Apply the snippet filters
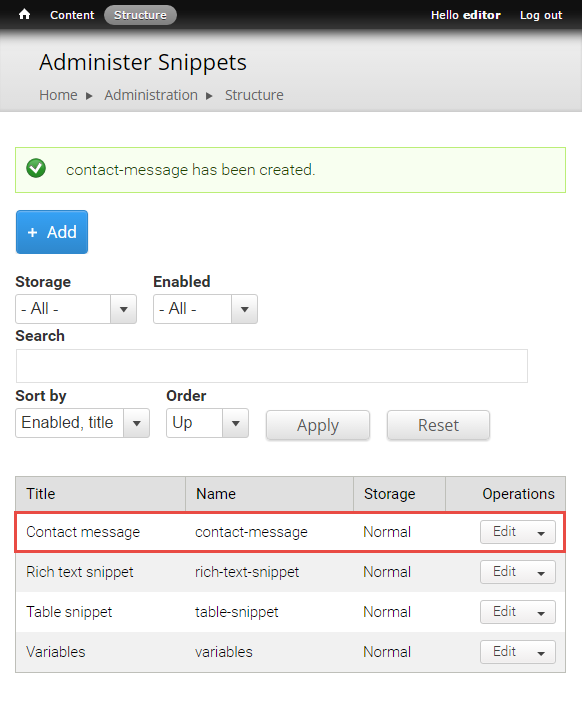The height and width of the screenshot is (704, 582). pos(318,425)
